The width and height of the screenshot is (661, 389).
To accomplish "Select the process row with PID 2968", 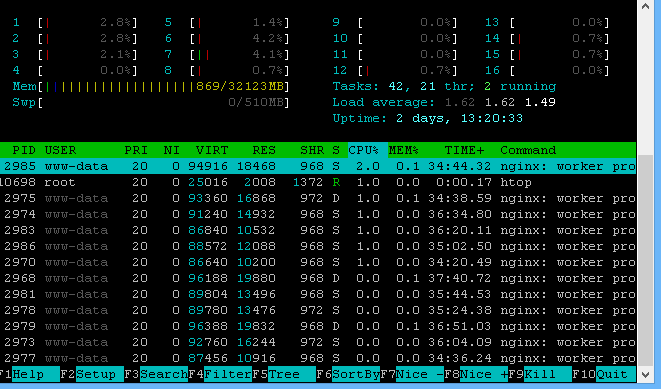I will (x=318, y=279).
